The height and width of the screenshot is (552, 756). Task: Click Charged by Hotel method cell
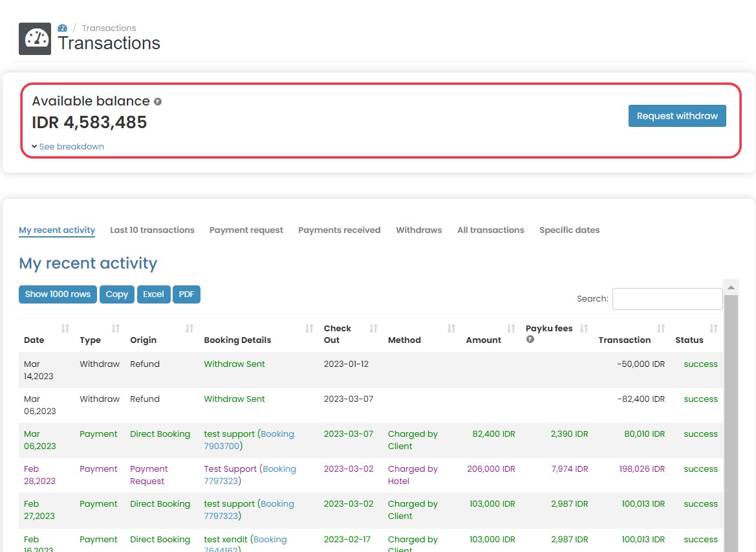413,475
